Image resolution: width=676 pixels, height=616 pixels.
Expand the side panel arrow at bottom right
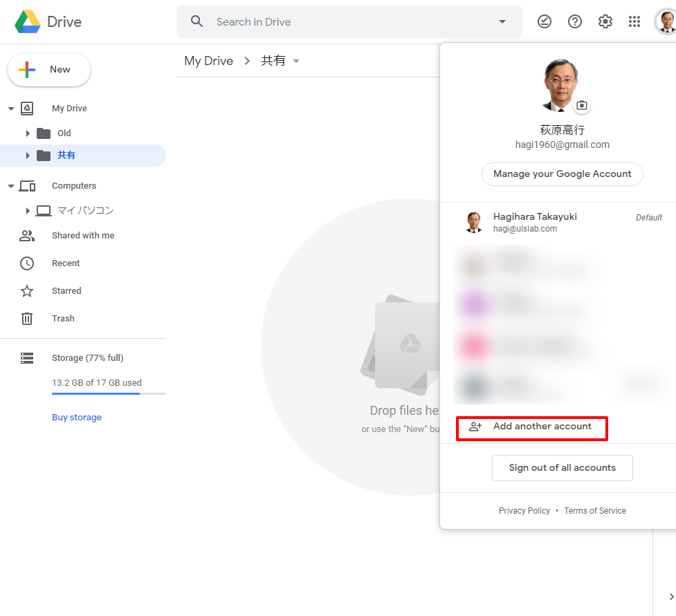point(671,597)
